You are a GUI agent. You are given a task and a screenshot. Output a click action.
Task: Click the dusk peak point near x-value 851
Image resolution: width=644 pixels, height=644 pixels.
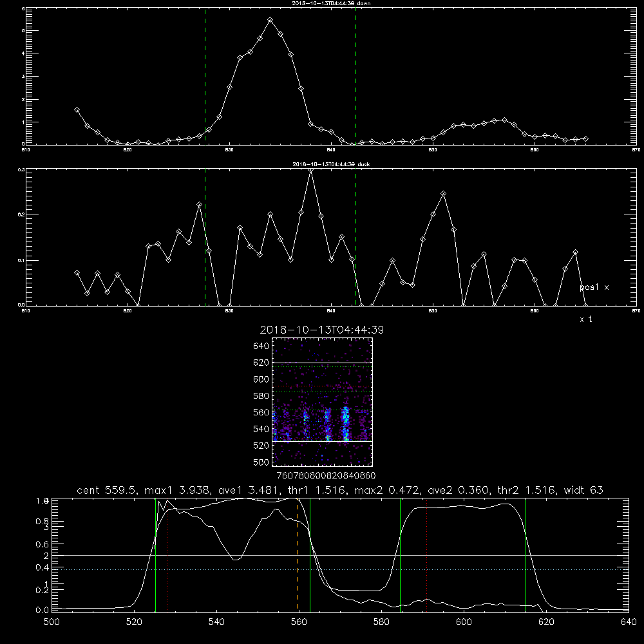tap(443, 193)
